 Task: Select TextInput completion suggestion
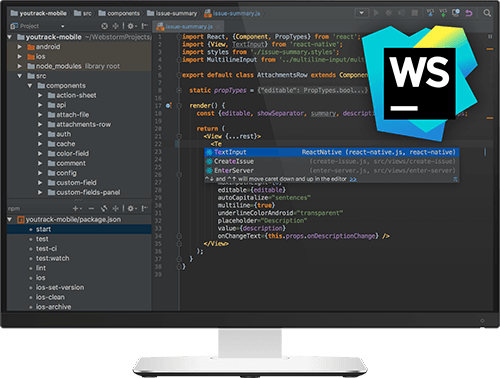[x=332, y=152]
